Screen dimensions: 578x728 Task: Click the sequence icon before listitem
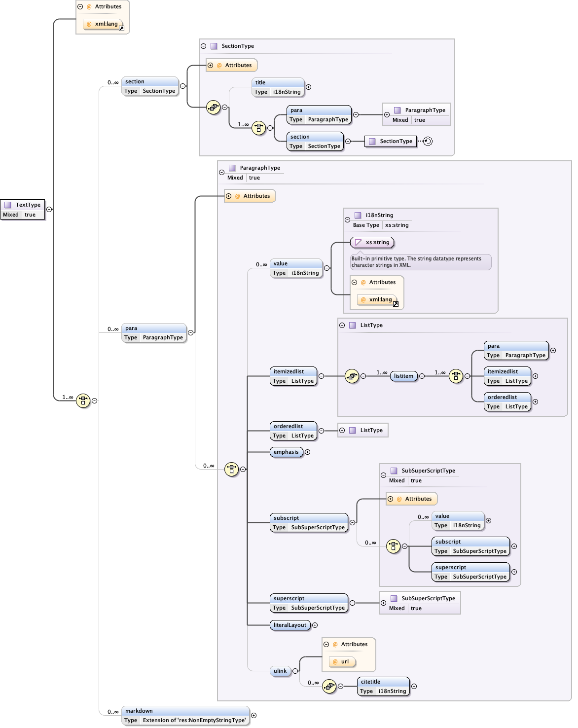352,376
